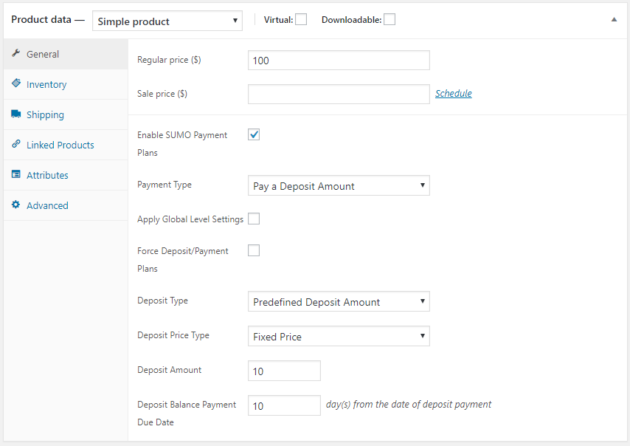Click the 'Deposit Price Type' label

(173, 335)
